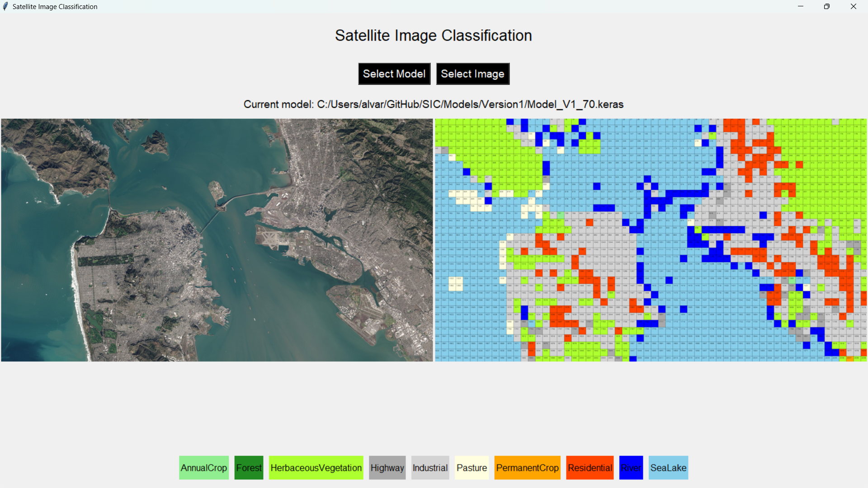This screenshot has width=868, height=488.
Task: Select the Pasture legend swatch
Action: [x=472, y=468]
